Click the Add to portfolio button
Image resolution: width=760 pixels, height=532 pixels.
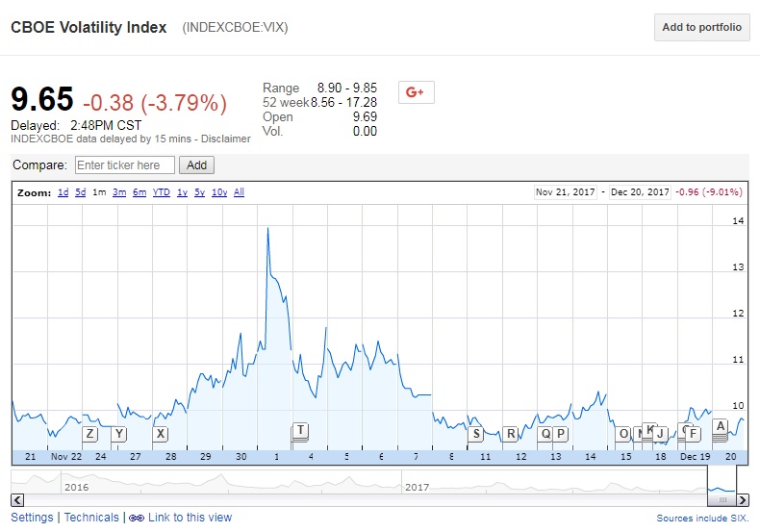click(x=702, y=28)
